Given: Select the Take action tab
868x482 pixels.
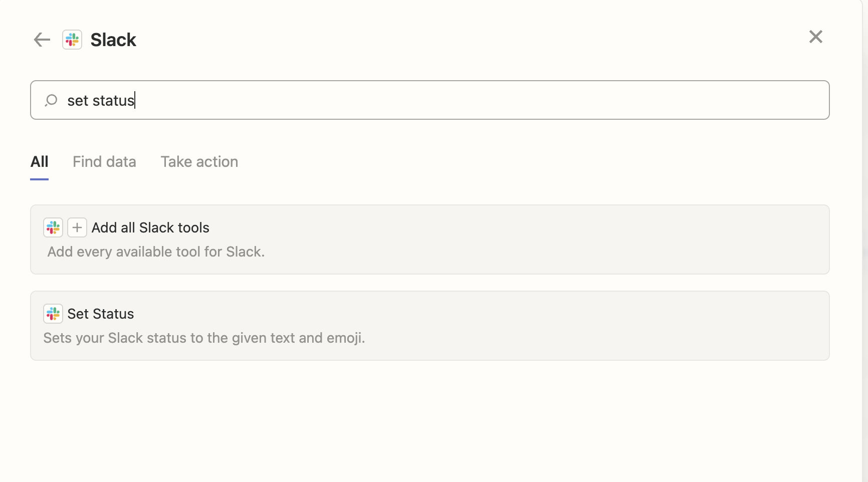Looking at the screenshot, I should (x=199, y=161).
